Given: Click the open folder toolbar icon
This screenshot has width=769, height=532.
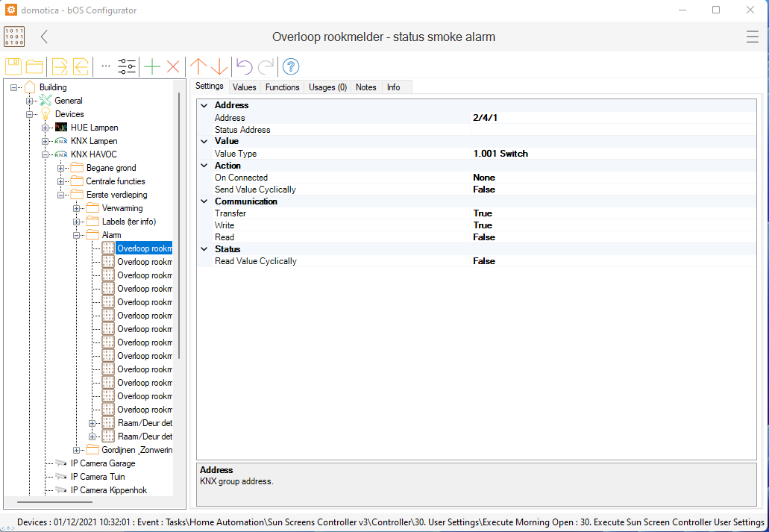Looking at the screenshot, I should (34, 66).
